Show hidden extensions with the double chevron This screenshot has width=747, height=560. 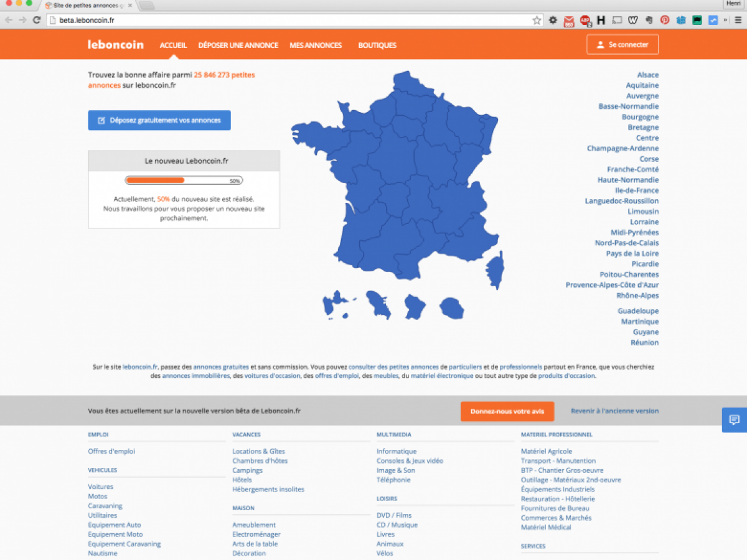pyautogui.click(x=725, y=20)
